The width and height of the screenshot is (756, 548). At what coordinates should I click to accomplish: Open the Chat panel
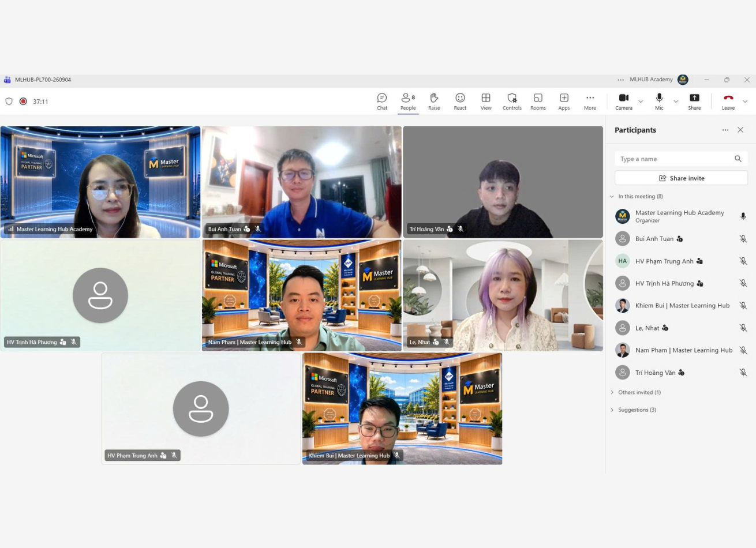[382, 102]
